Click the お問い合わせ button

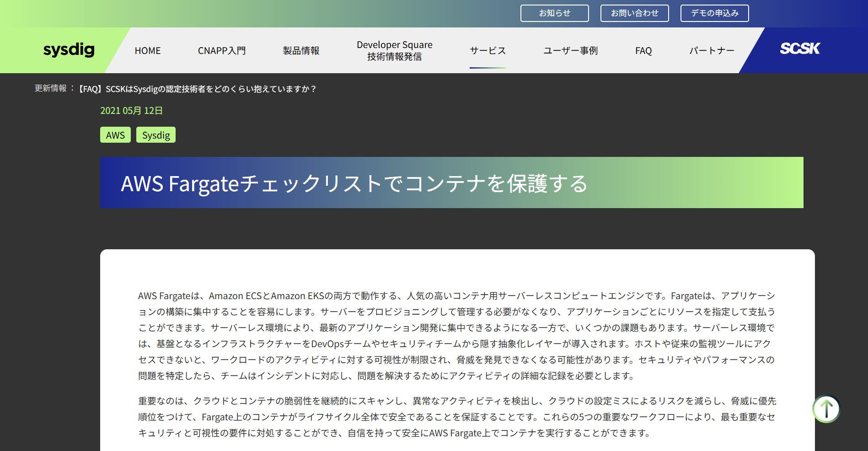[x=635, y=13]
